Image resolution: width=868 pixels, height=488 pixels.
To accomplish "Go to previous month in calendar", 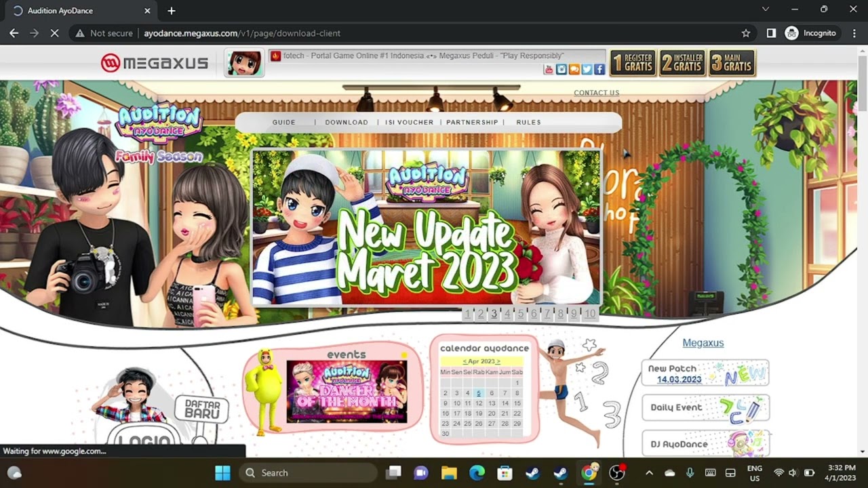I will pyautogui.click(x=465, y=361).
